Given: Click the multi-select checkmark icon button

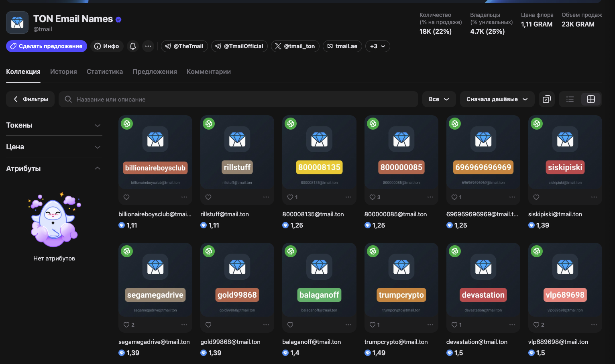Looking at the screenshot, I should pos(547,99).
